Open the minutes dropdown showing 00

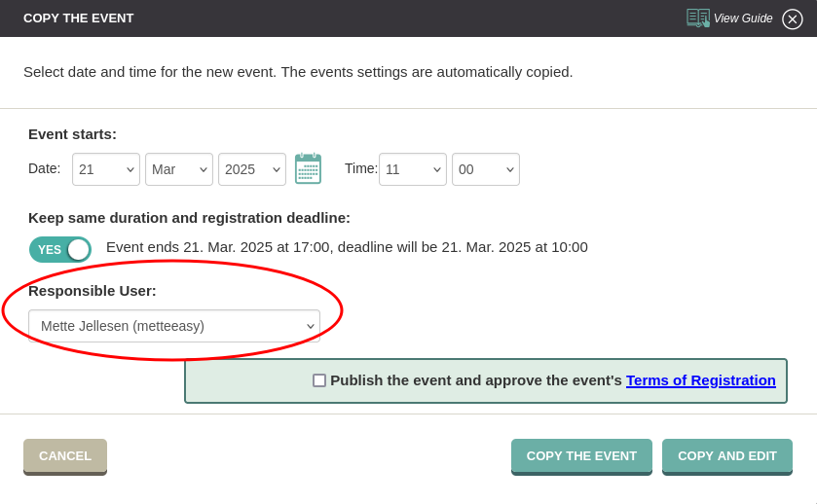click(x=486, y=169)
